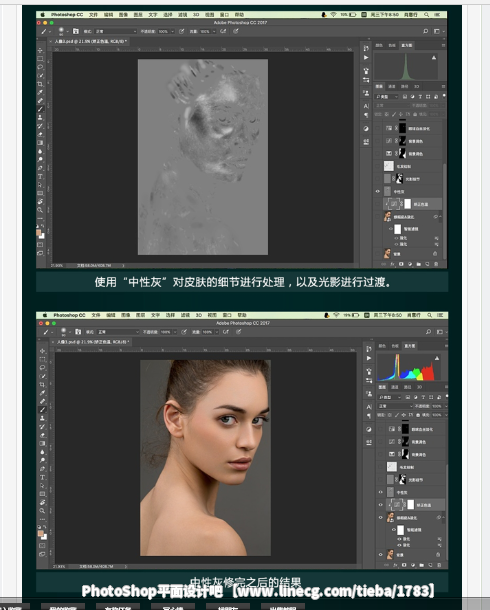Switch to 通道 tab in lower Layers panel
This screenshot has height=610, width=490.
tap(395, 387)
